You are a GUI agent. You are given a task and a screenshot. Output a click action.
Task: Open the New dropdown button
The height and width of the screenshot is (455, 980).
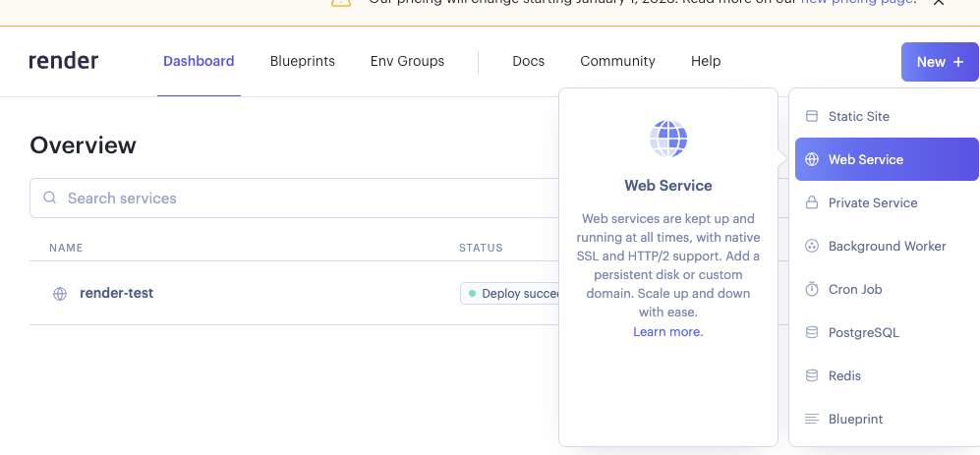click(x=940, y=62)
